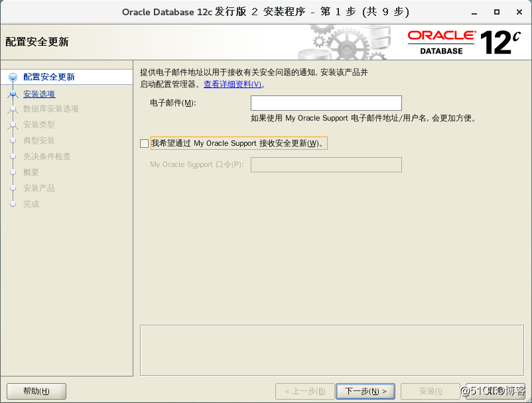
Task: Click the 安装类型 step label
Action: [39, 125]
